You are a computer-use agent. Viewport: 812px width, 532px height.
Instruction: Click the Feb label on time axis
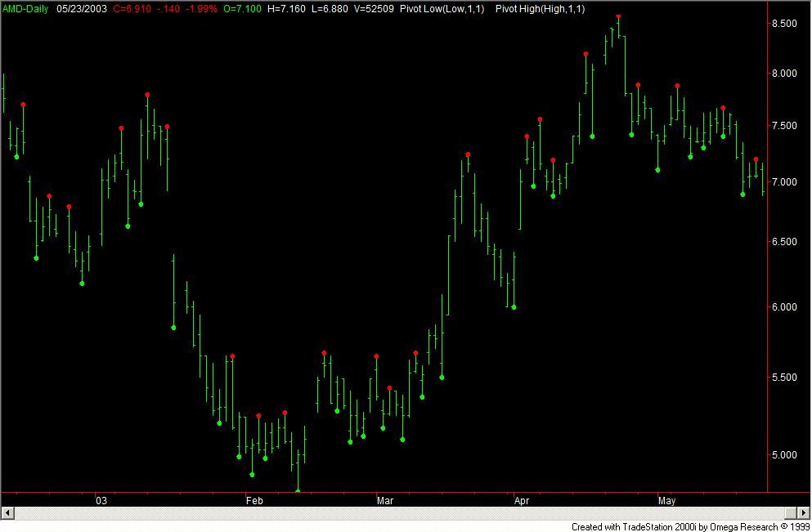coord(254,500)
